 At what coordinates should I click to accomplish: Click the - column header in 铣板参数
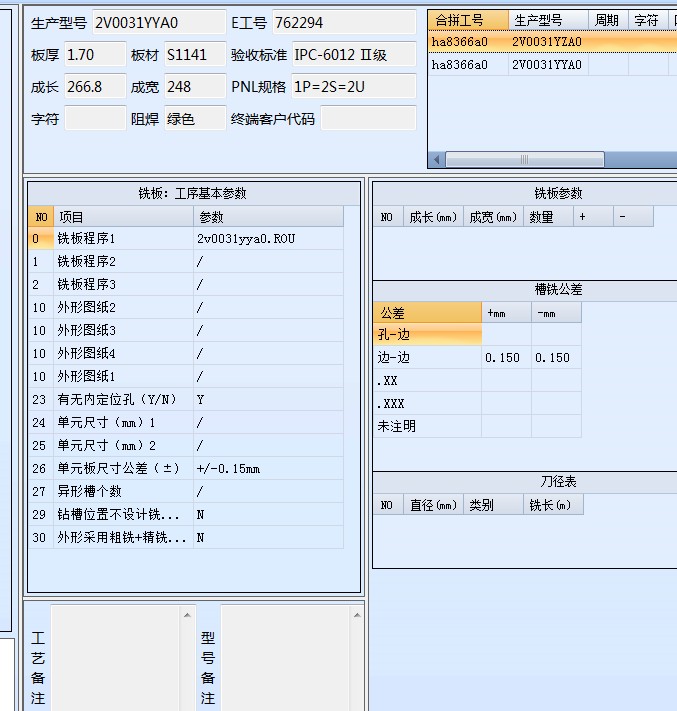coord(633,217)
